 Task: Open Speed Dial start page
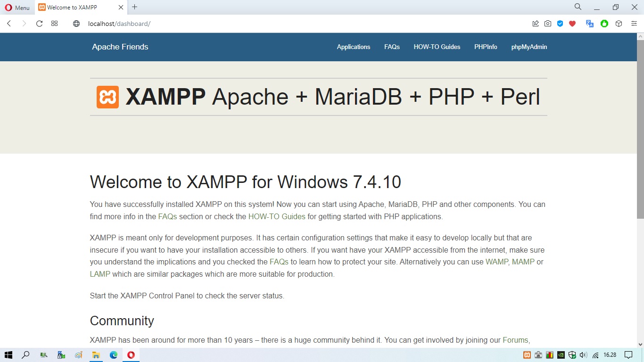pos(55,24)
